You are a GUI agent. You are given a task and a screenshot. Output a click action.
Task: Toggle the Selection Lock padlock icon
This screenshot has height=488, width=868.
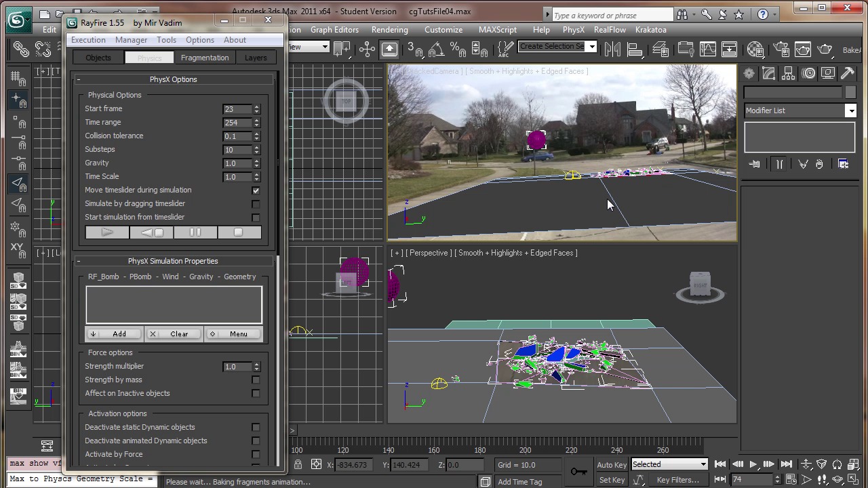tap(298, 464)
